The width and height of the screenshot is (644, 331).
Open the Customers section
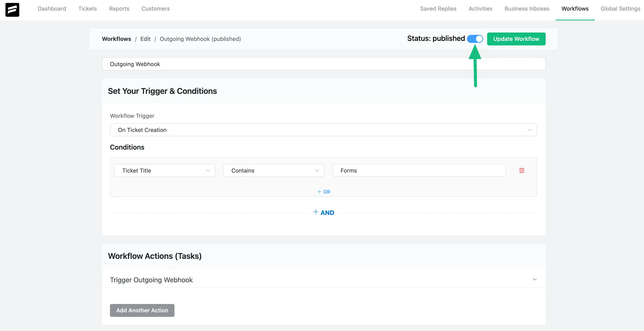tap(156, 9)
